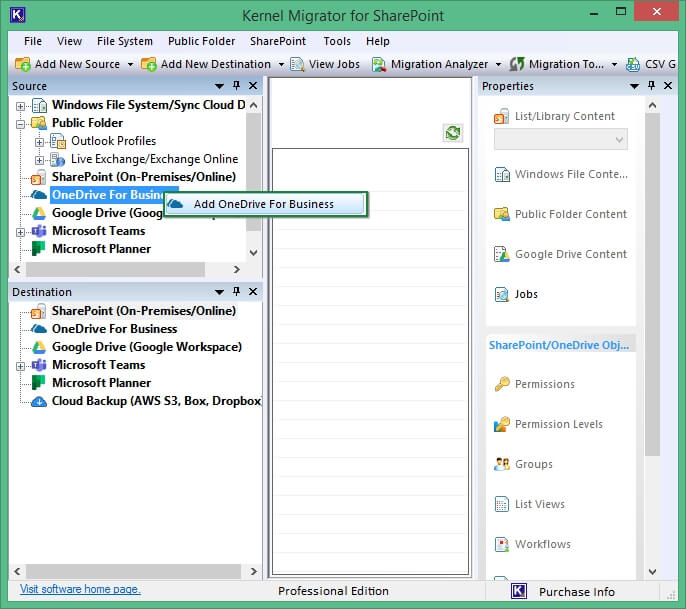Expand Live Exchange/Exchange Online node
This screenshot has height=609, width=686.
tap(39, 160)
